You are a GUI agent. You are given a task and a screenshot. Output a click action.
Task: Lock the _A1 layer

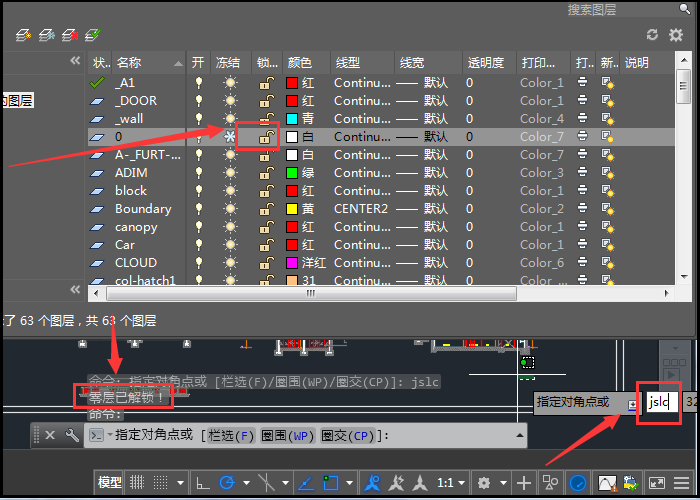pos(267,83)
